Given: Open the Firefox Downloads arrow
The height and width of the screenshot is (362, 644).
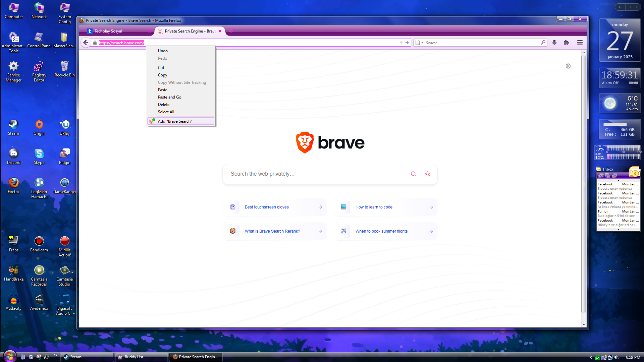Looking at the screenshot, I should [x=554, y=43].
